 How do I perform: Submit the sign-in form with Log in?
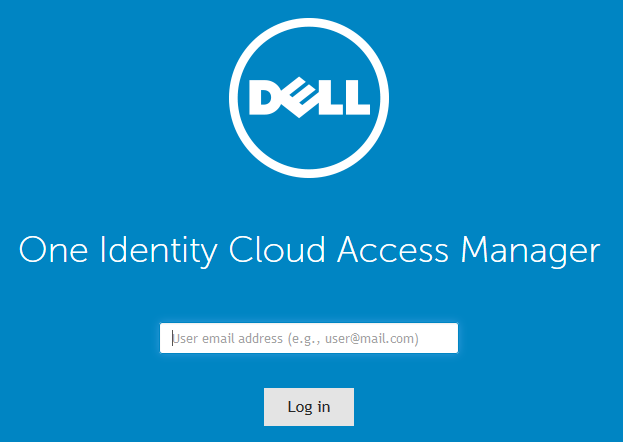pyautogui.click(x=309, y=407)
